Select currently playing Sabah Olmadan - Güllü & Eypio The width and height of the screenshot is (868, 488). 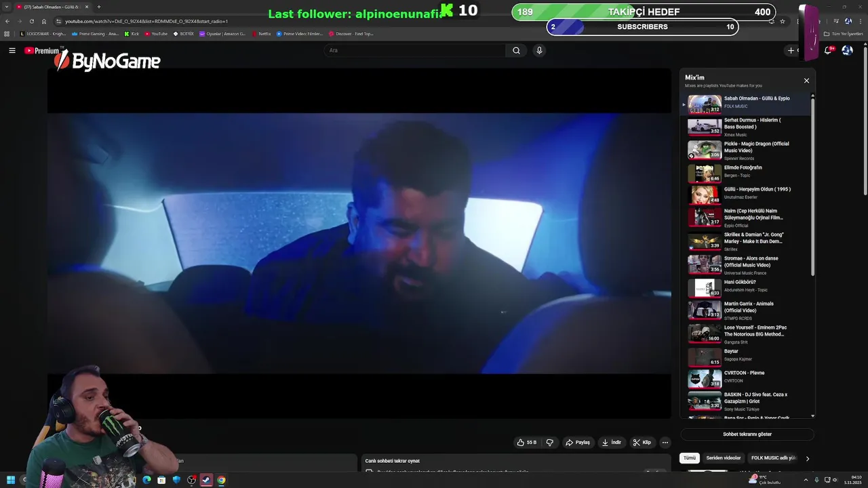point(745,104)
